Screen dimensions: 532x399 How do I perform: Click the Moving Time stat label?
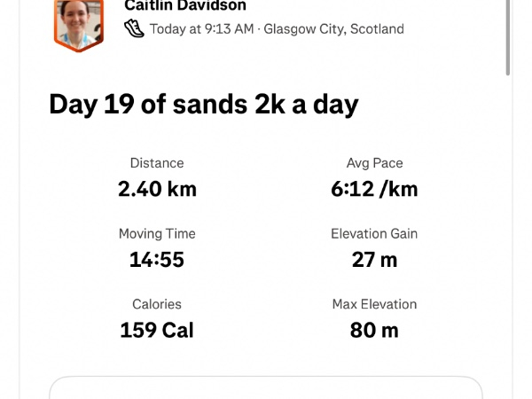point(157,234)
